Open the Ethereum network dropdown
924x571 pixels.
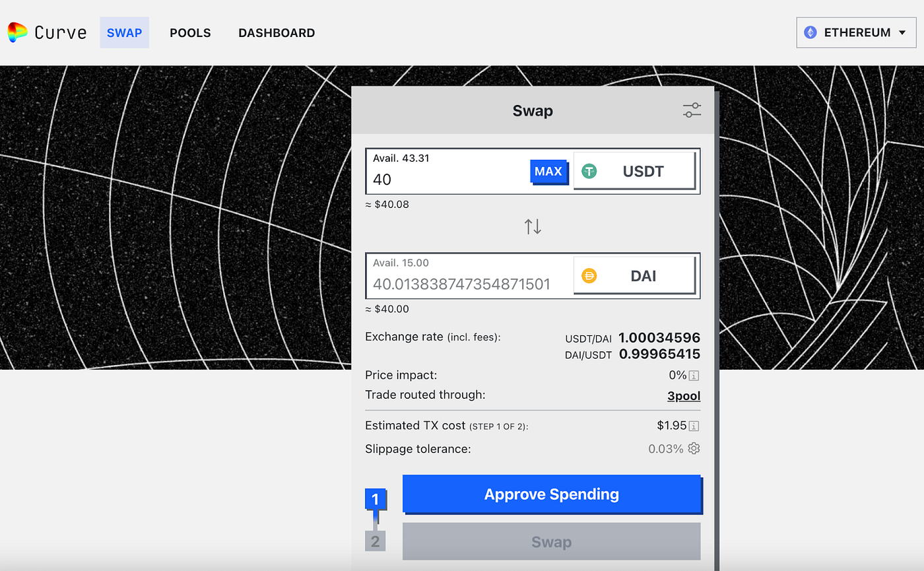(855, 32)
